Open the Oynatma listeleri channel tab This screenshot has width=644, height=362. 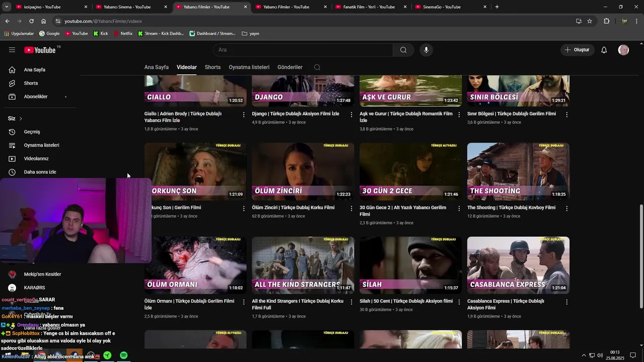point(249,67)
